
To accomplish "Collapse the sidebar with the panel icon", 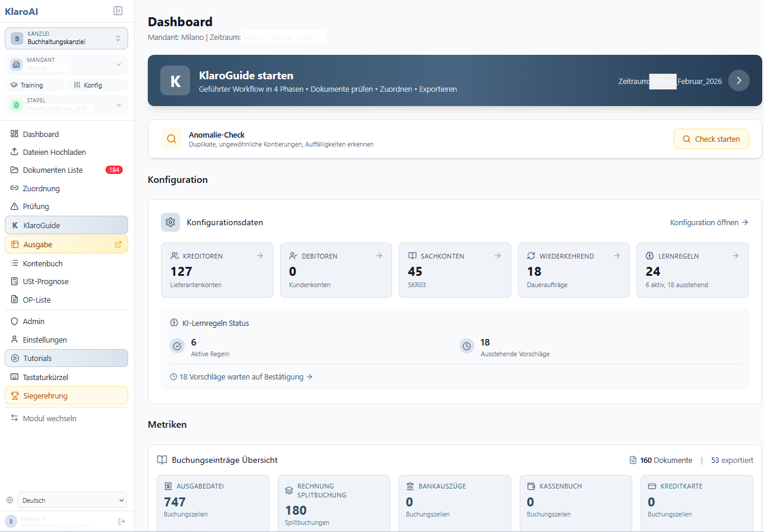I will tap(118, 11).
